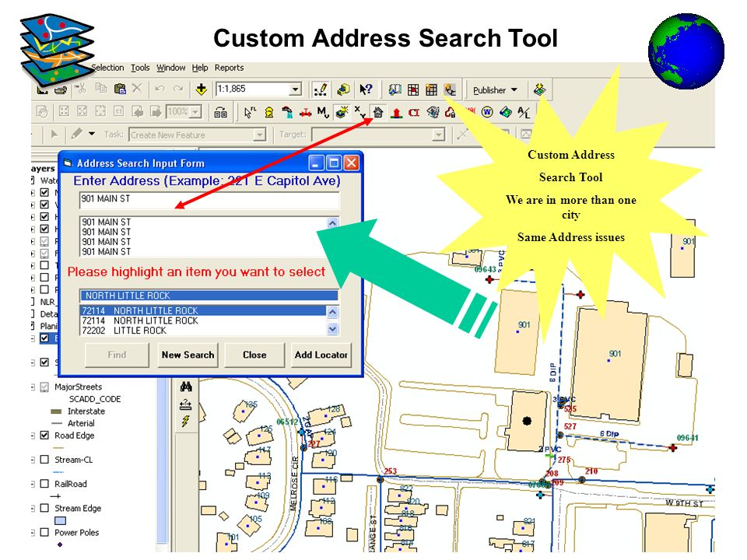This screenshot has height=560, width=747.
Task: Click the city list scroll down arrow
Action: [332, 328]
